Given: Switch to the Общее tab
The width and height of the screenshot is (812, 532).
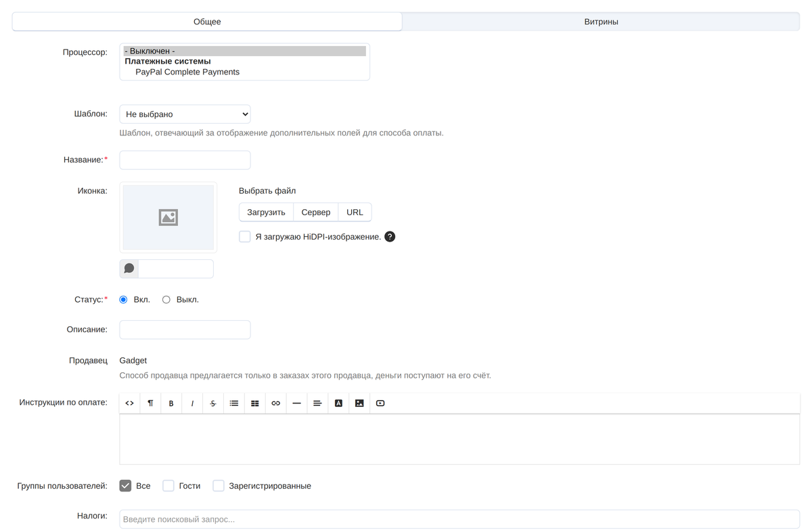Looking at the screenshot, I should [207, 22].
